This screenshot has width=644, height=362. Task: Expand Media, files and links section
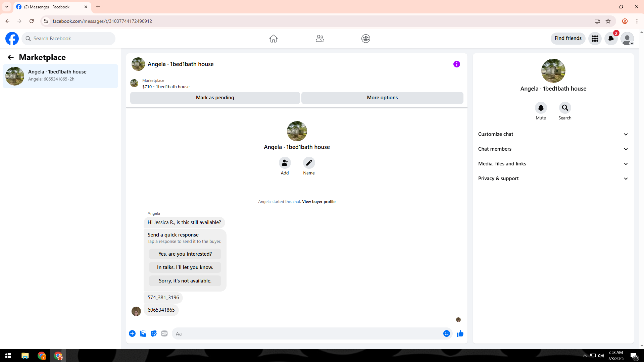pyautogui.click(x=553, y=164)
